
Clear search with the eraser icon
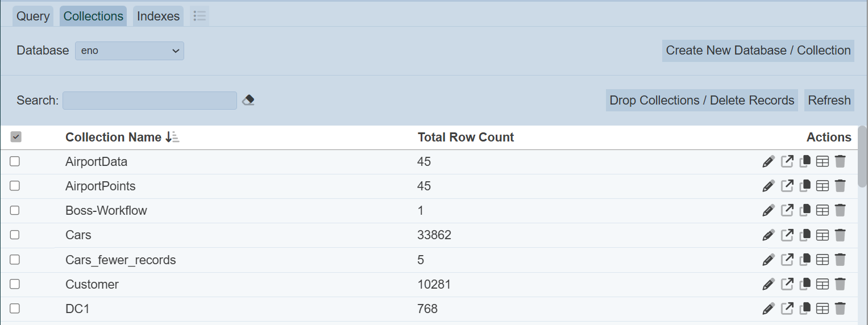[248, 101]
